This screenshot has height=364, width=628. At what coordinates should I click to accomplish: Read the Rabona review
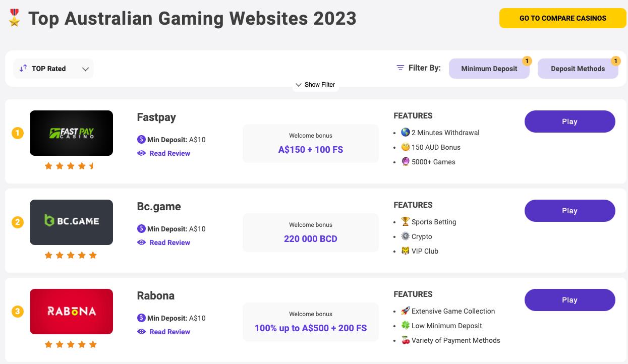(170, 332)
